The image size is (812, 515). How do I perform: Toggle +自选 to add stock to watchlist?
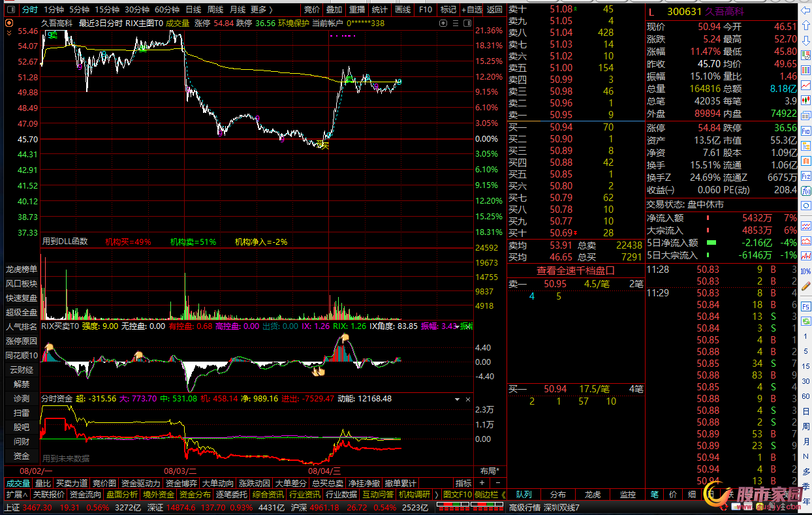tap(471, 10)
